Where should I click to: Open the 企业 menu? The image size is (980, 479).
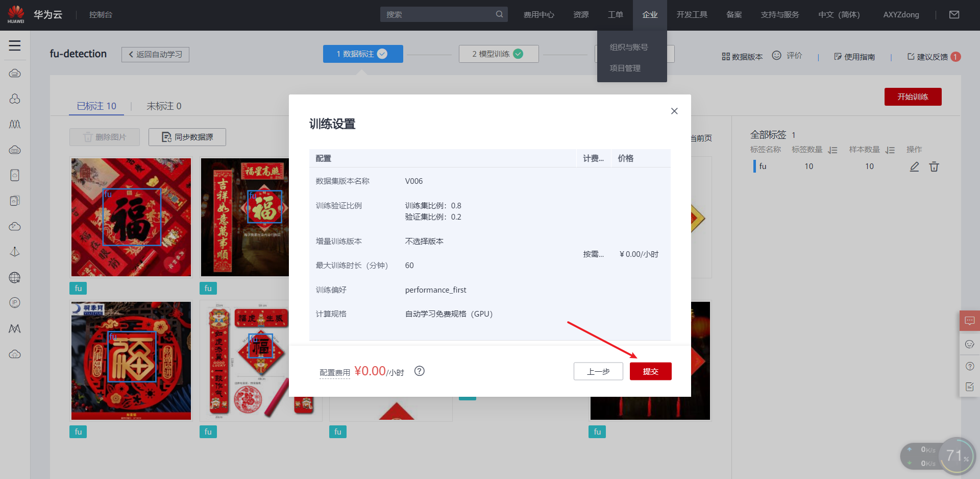(650, 15)
